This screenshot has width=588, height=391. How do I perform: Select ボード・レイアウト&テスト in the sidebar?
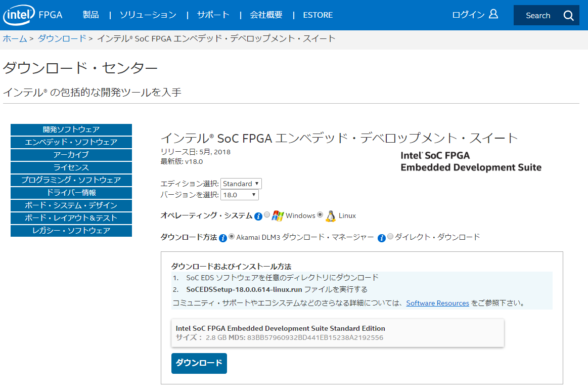[x=71, y=218]
